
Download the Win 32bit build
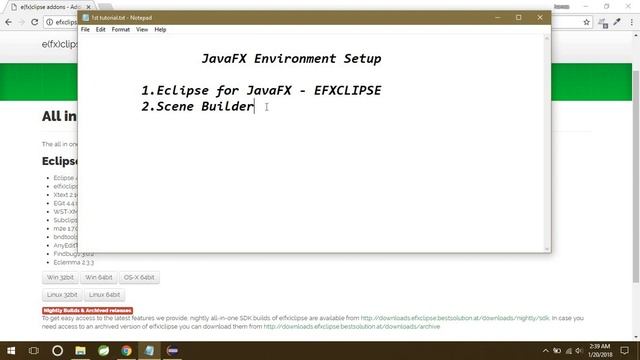(60, 277)
